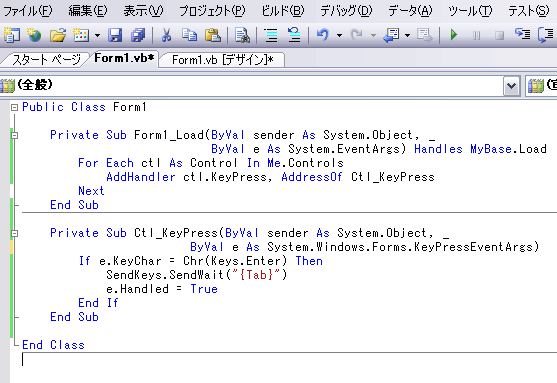Click the "Me" keyword in the For Each line
The image size is (557, 383).
[x=274, y=163]
